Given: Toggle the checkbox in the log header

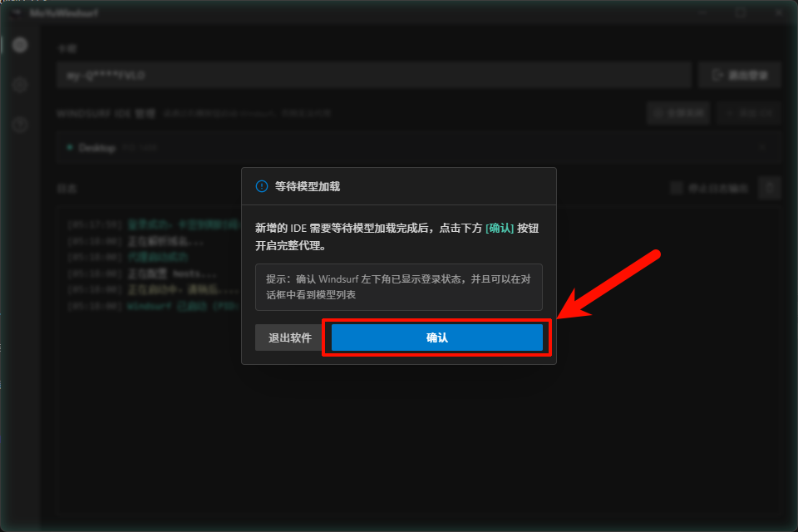Looking at the screenshot, I should pos(677,189).
